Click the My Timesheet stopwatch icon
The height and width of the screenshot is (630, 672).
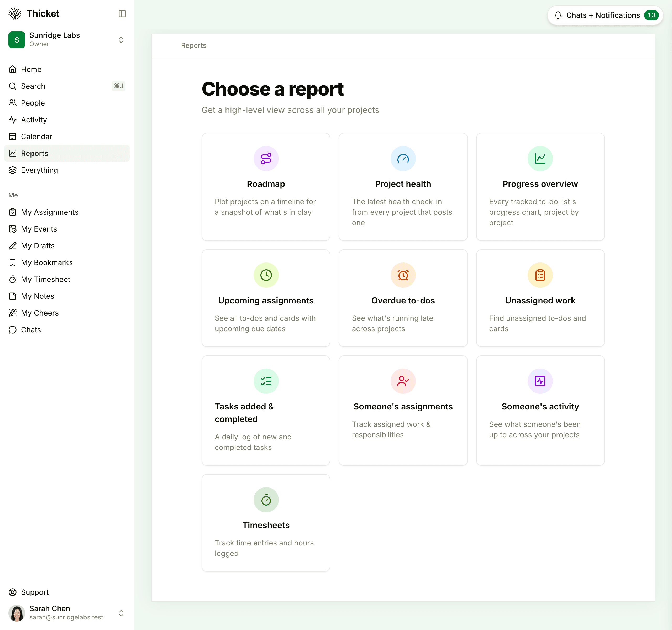coord(13,280)
